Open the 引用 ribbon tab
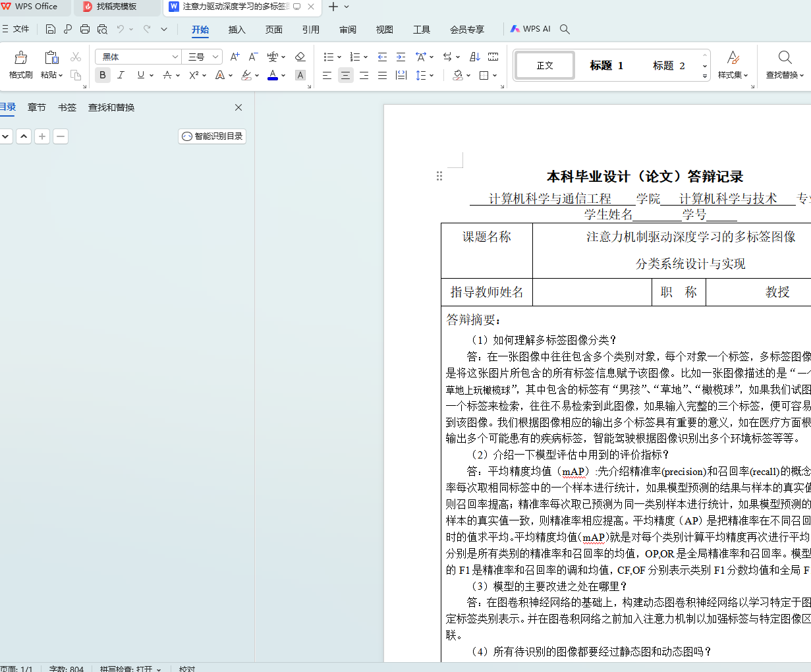The image size is (811, 672). 311,30
